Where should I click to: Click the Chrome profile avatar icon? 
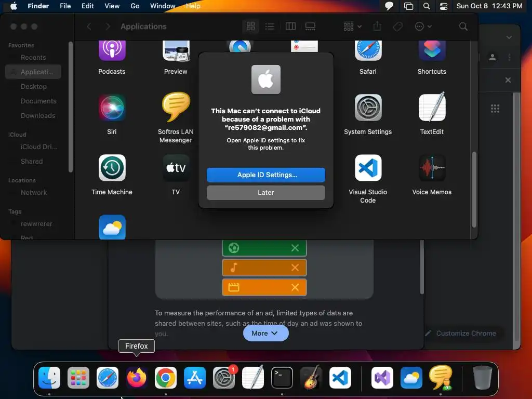[x=493, y=57]
